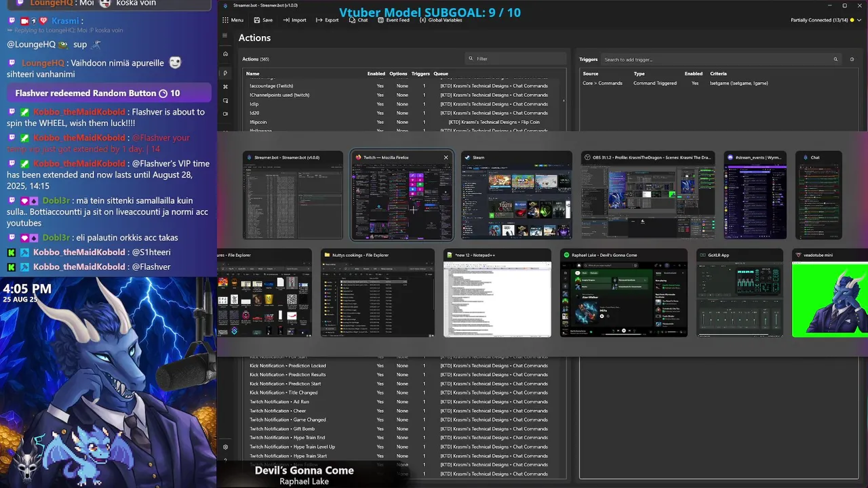Open the Streamer.bot Menu button

(x=233, y=20)
